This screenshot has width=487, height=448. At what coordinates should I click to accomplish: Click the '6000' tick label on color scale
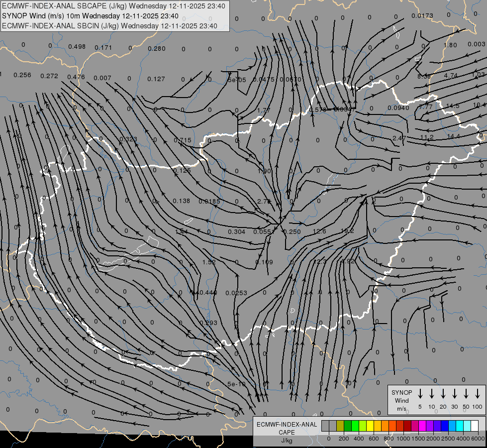(x=478, y=439)
